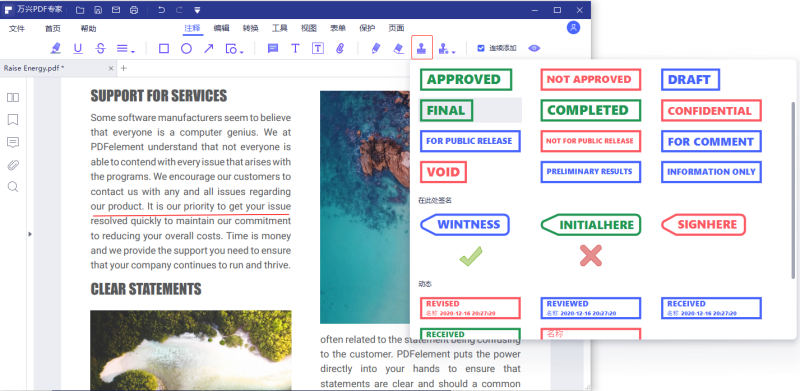Open the 帮助 menu

pyautogui.click(x=88, y=29)
